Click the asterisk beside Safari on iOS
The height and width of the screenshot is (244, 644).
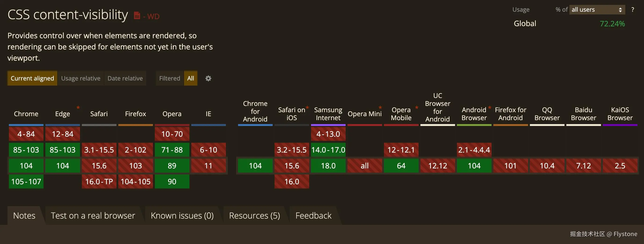tap(307, 108)
